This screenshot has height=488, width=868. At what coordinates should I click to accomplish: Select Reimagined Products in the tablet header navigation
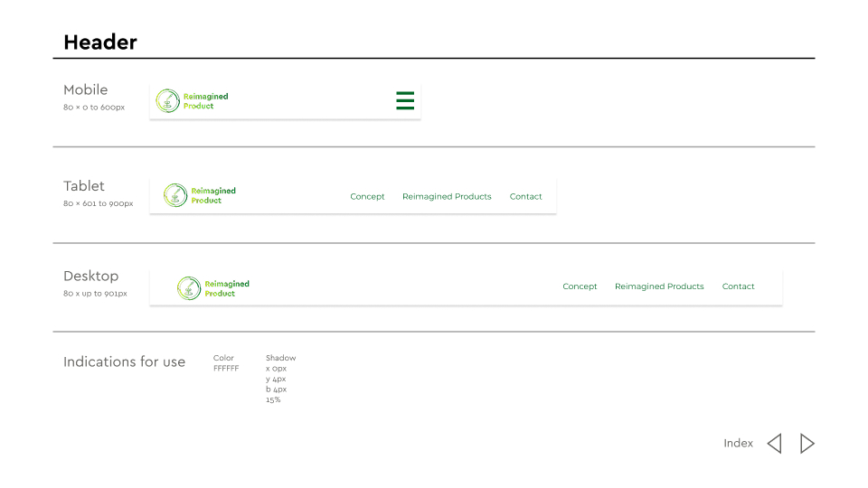pos(447,197)
